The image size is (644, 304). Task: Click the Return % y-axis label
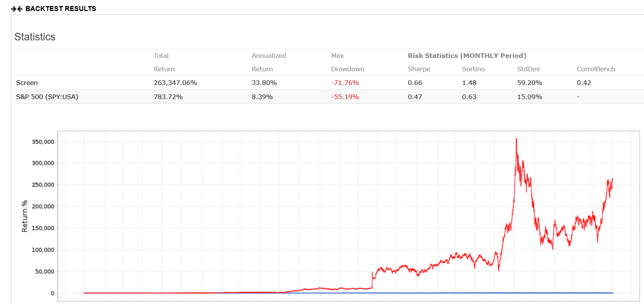[x=25, y=216]
